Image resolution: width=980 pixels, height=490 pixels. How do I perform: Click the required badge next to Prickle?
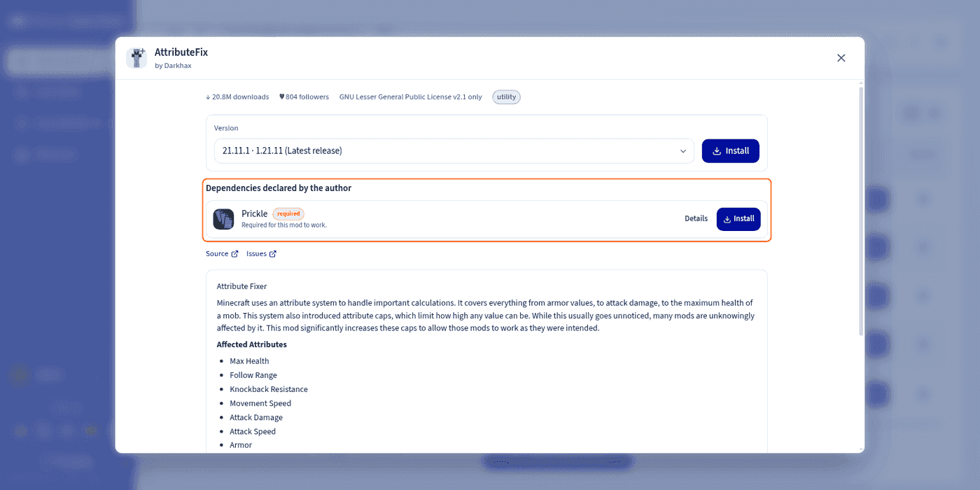tap(288, 213)
